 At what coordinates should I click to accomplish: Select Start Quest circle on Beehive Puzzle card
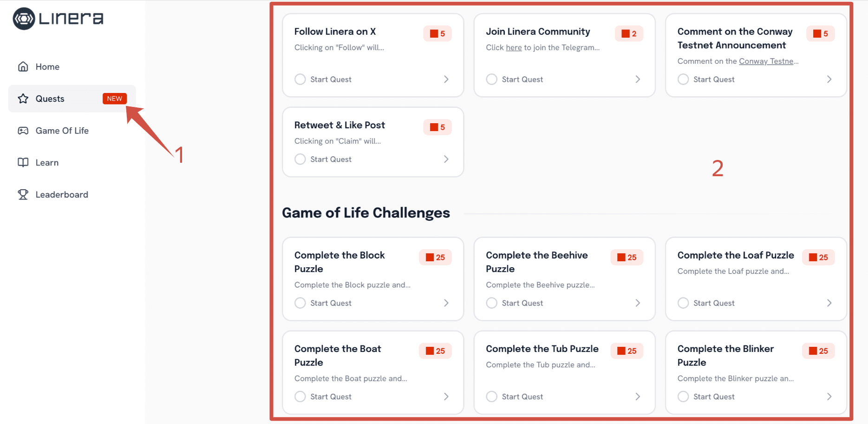pos(492,303)
